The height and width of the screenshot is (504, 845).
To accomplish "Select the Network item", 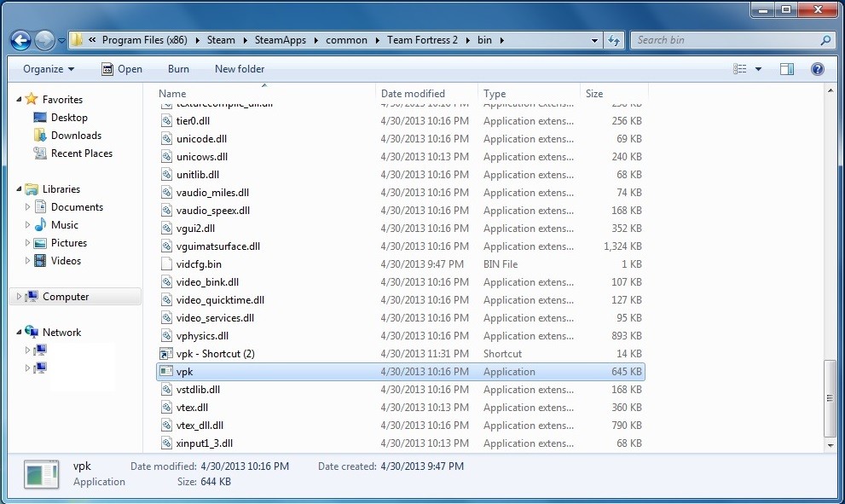I will (61, 332).
